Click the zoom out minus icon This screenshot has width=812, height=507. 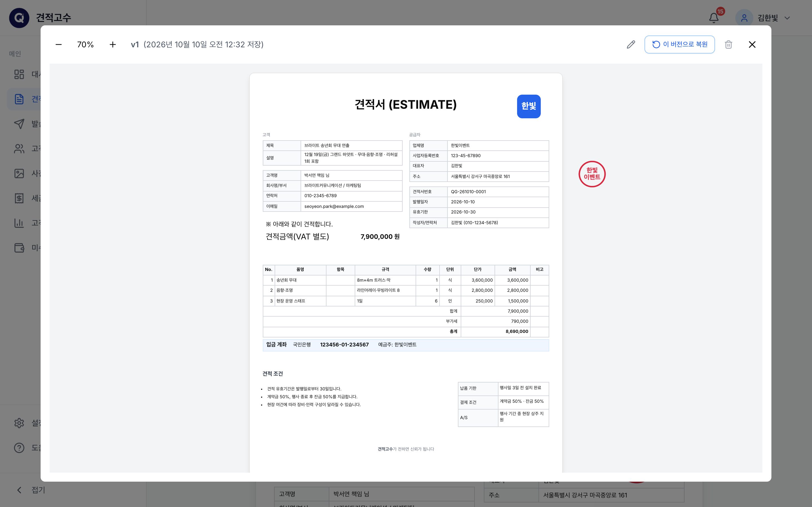coord(58,45)
